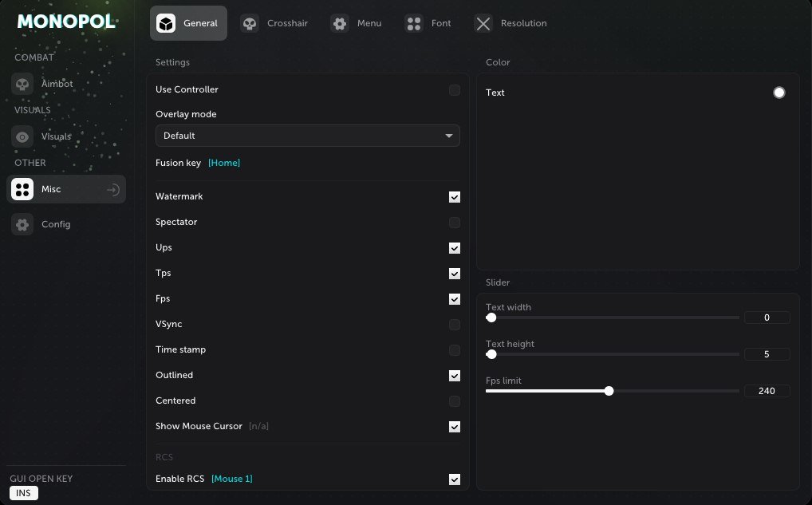Enable the Spectator checkbox
Viewport: 812px width, 505px height.
tap(455, 223)
